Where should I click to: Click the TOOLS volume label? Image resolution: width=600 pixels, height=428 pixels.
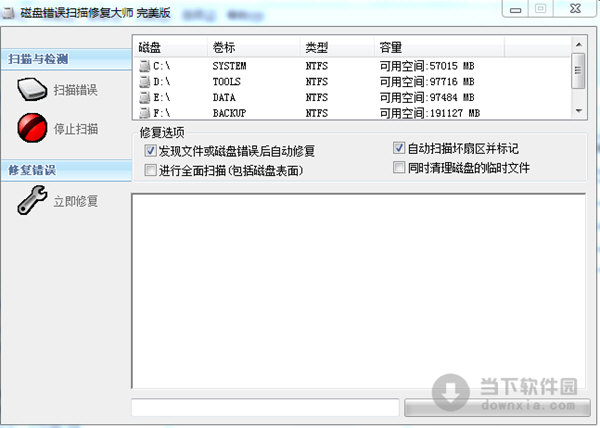point(227,82)
